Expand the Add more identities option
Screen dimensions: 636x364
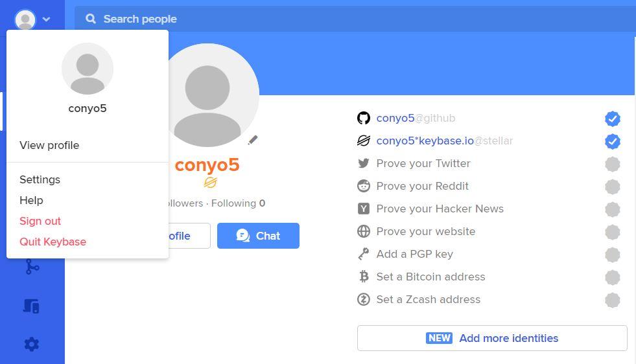492,338
